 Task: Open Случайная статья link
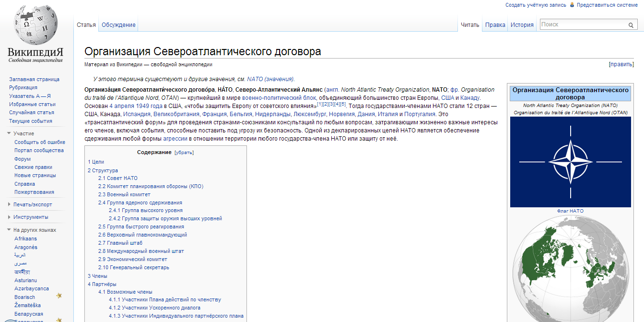click(x=32, y=112)
